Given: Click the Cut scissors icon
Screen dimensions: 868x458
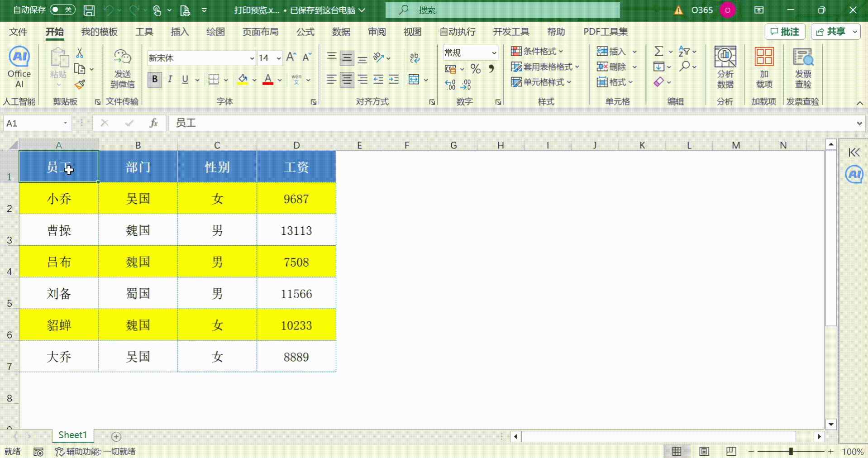Looking at the screenshot, I should point(80,53).
